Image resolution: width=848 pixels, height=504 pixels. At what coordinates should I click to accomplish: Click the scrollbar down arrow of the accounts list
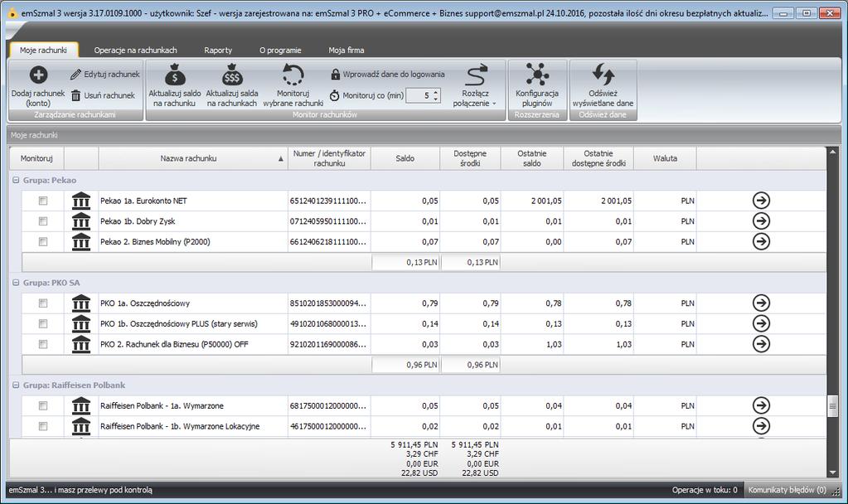pyautogui.click(x=833, y=472)
